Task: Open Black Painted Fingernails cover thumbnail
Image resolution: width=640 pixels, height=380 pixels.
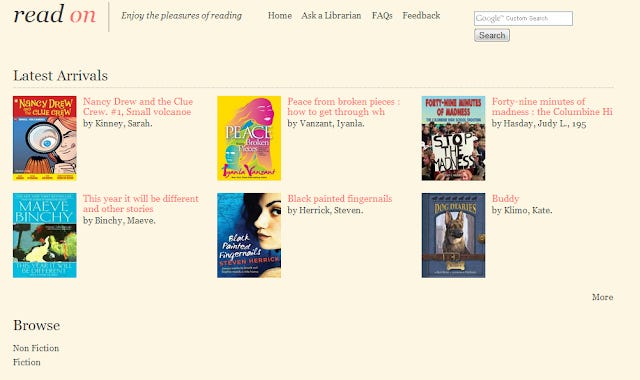Action: click(249, 236)
